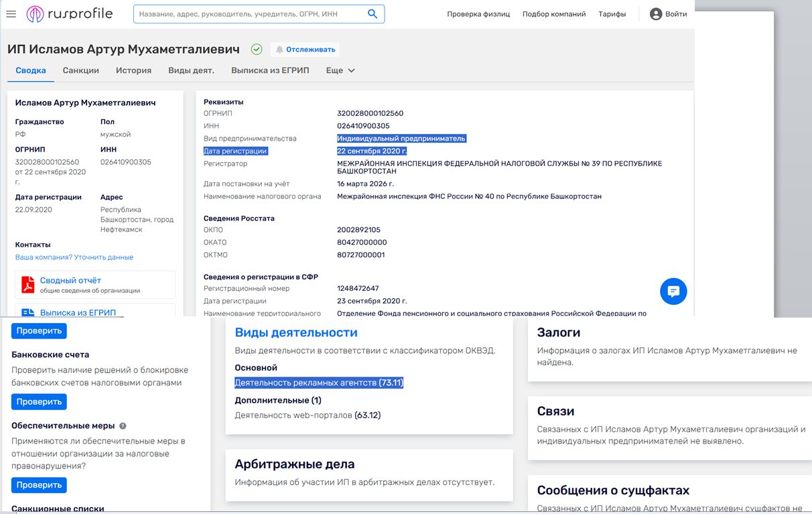
Task: Select Деятельность рекламных агентств (73.11)
Action: [319, 383]
